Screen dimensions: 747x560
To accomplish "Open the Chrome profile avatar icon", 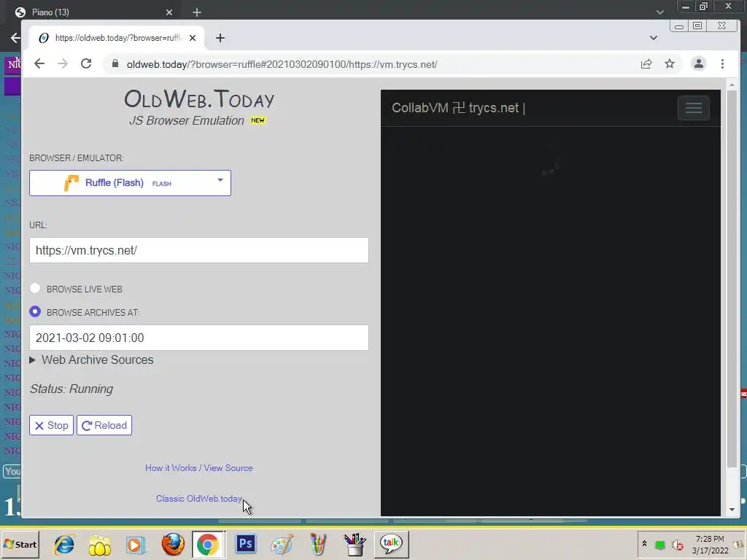I will click(x=698, y=64).
